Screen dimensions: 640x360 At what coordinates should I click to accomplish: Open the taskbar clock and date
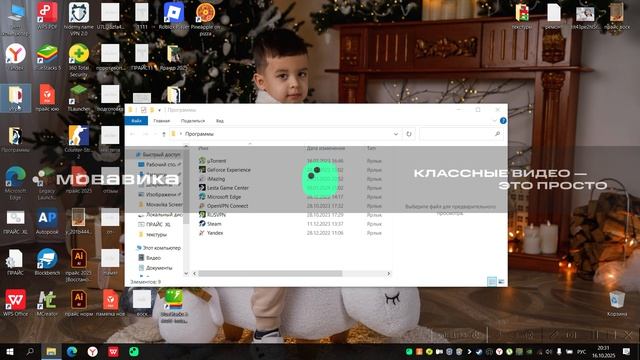click(x=603, y=351)
